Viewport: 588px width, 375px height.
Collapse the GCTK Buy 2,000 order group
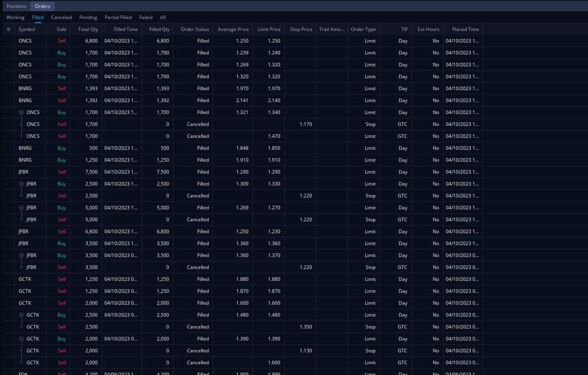(21, 339)
